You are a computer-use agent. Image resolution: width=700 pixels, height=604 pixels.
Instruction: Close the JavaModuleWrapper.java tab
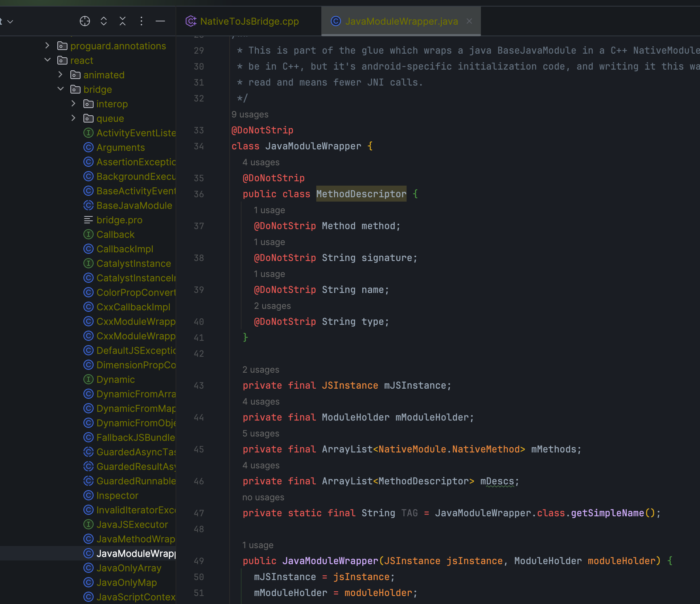click(469, 21)
